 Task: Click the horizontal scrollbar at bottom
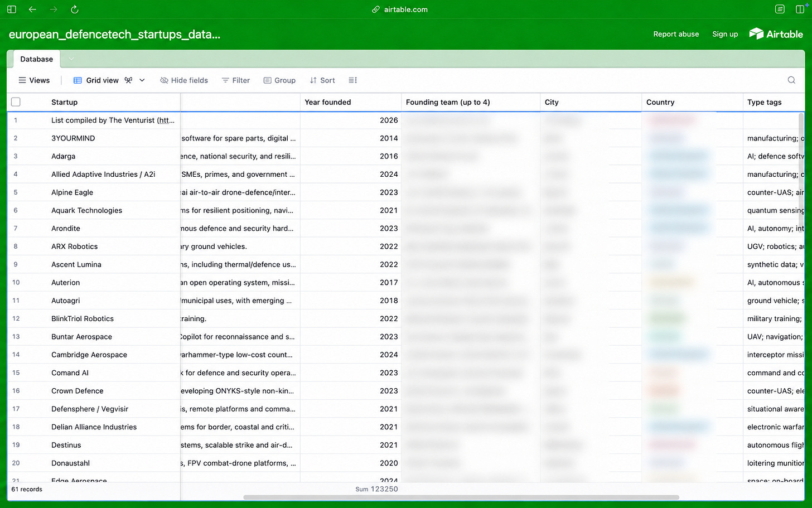[461, 497]
